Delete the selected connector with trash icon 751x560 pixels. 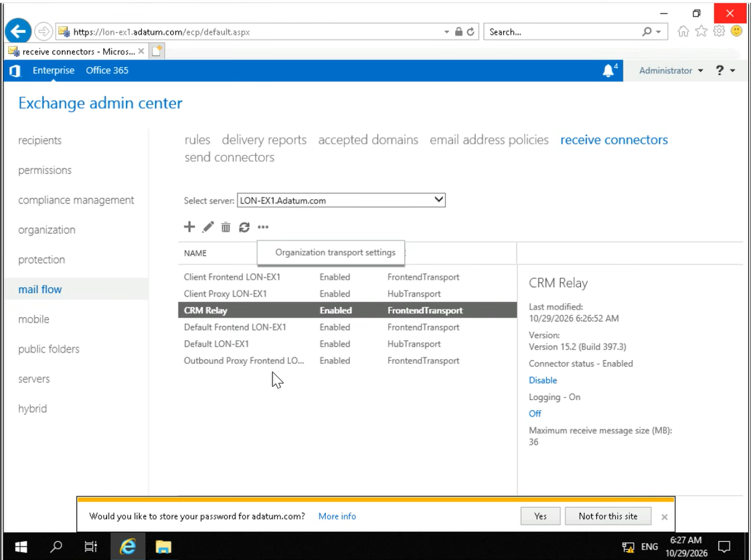[226, 227]
